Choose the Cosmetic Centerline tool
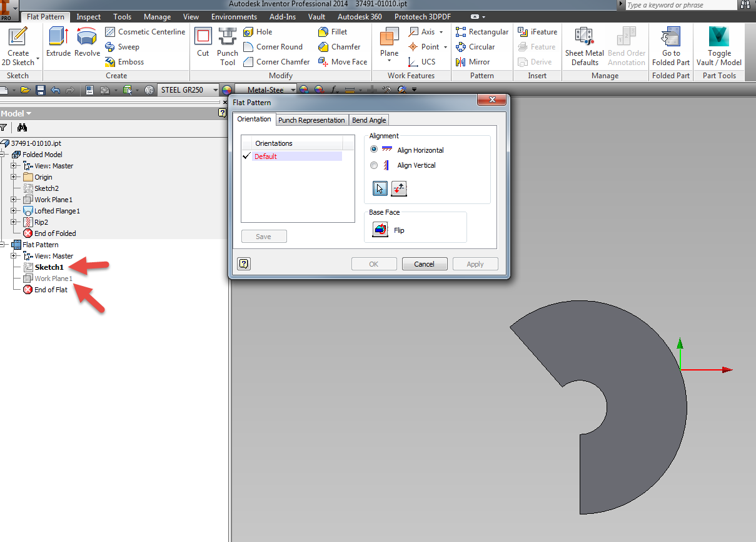The height and width of the screenshot is (542, 756). click(x=145, y=31)
